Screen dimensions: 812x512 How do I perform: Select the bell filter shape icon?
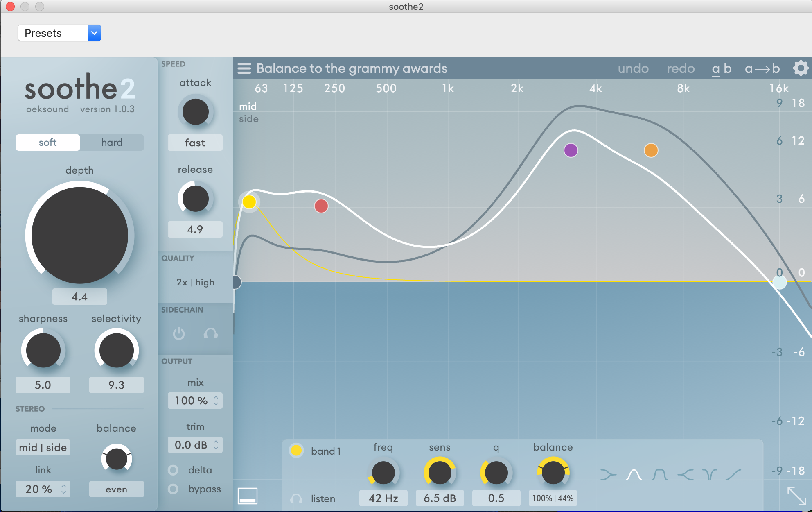click(x=634, y=475)
